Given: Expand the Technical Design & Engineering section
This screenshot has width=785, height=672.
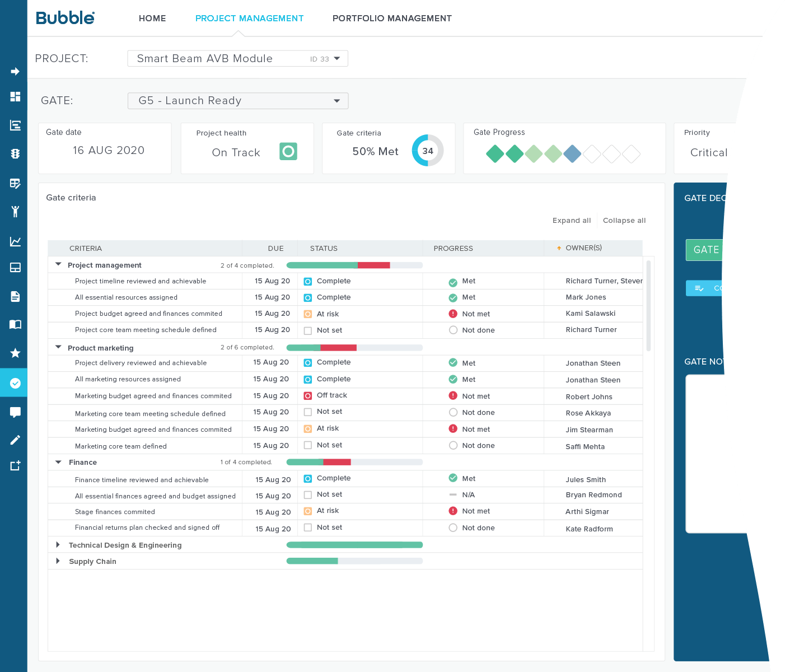Looking at the screenshot, I should (x=58, y=544).
